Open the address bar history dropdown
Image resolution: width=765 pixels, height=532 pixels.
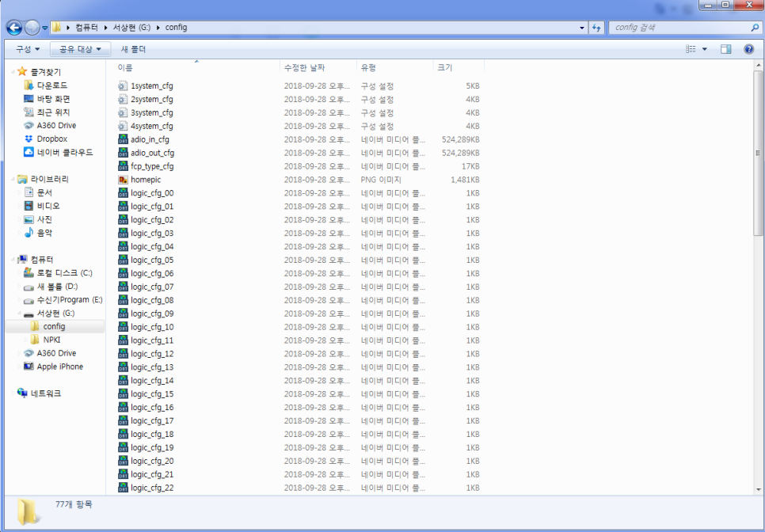pos(581,28)
